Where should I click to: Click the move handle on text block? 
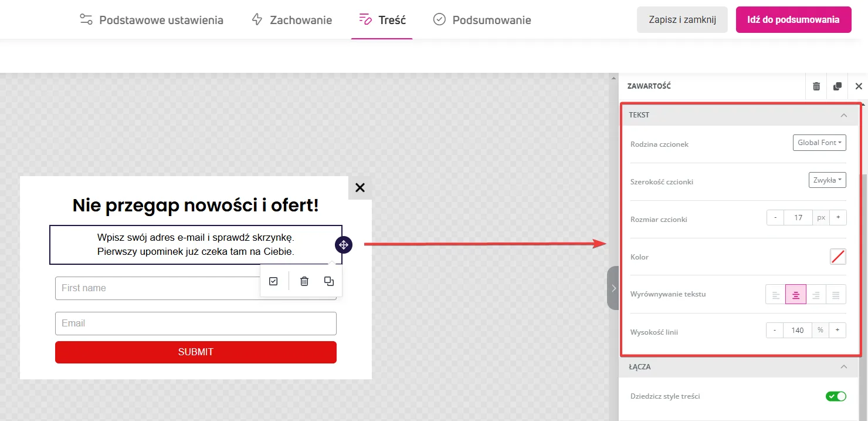click(344, 245)
